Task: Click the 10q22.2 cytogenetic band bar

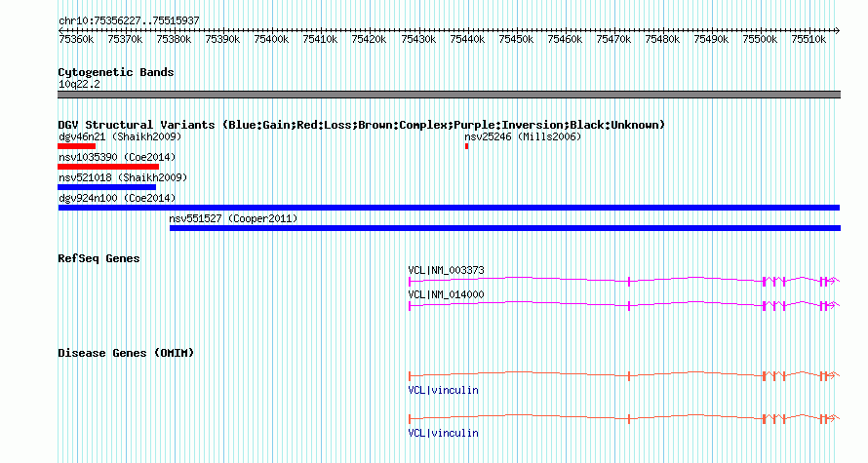Action: 449,96
